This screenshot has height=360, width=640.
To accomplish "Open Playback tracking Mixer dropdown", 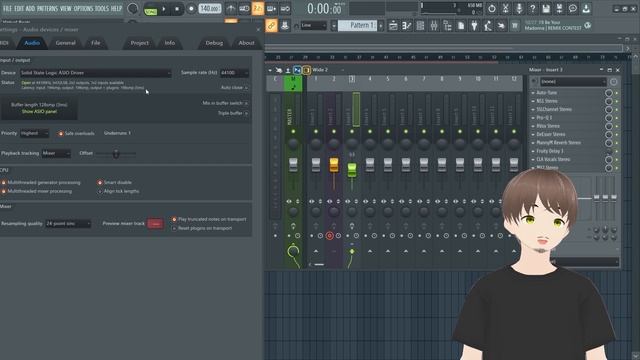I will [x=56, y=153].
